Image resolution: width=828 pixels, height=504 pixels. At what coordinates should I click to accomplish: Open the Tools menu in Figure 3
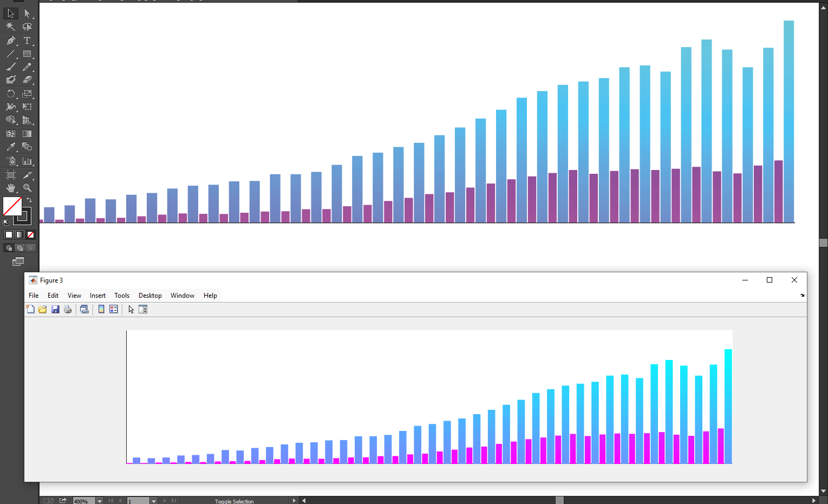(122, 296)
